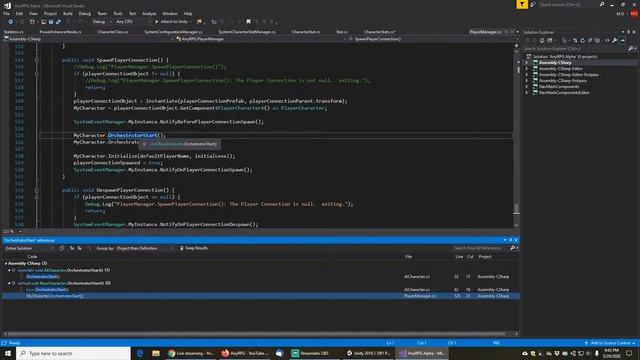Screen dimensions: 640x360
Task: Open the Debug menu
Action: 84,13
